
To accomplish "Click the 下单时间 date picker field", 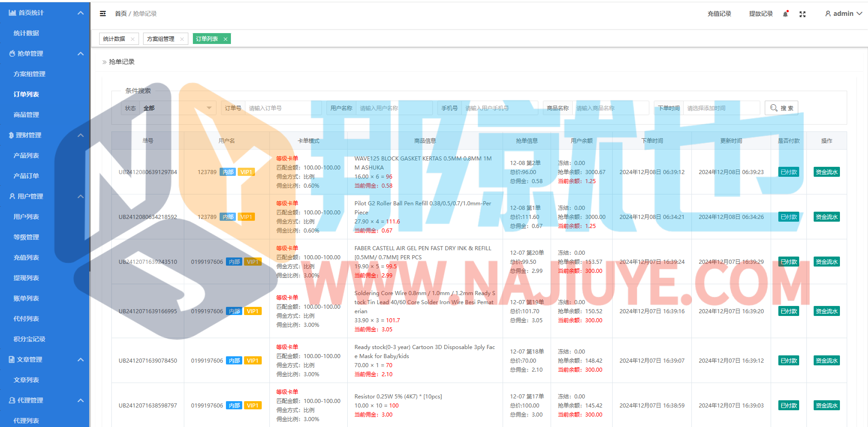I will tap(721, 108).
